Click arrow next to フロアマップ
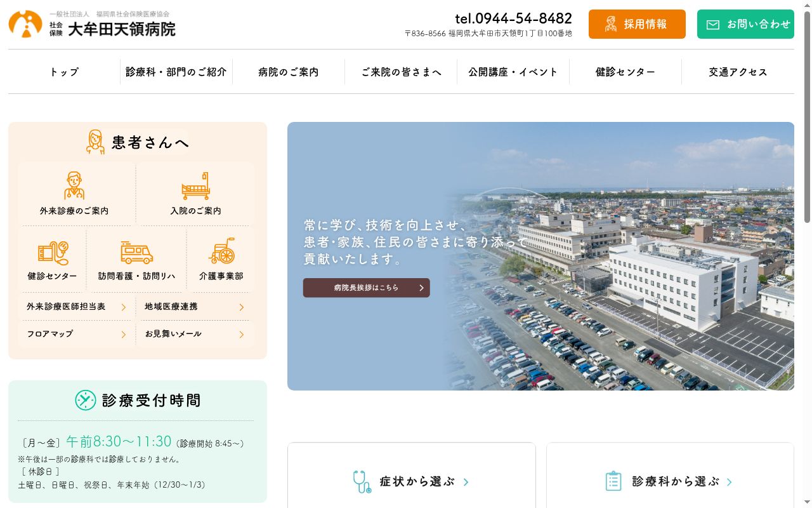 click(124, 335)
